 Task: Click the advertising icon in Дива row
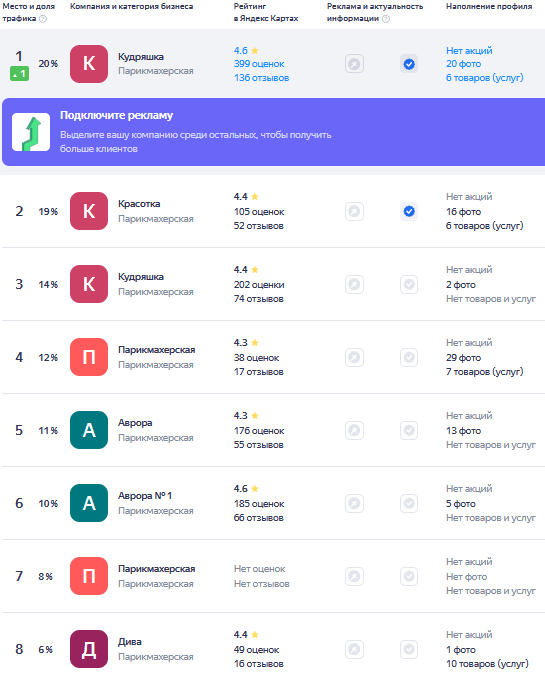pyautogui.click(x=354, y=650)
